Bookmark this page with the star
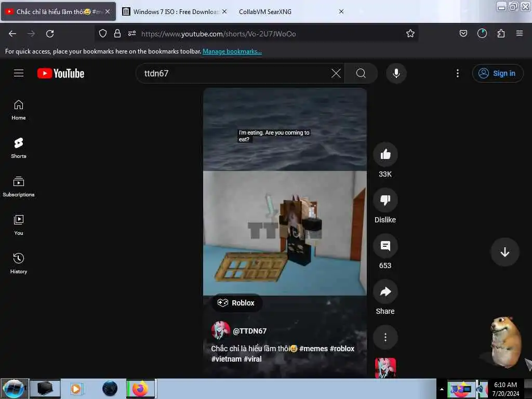 pos(410,34)
